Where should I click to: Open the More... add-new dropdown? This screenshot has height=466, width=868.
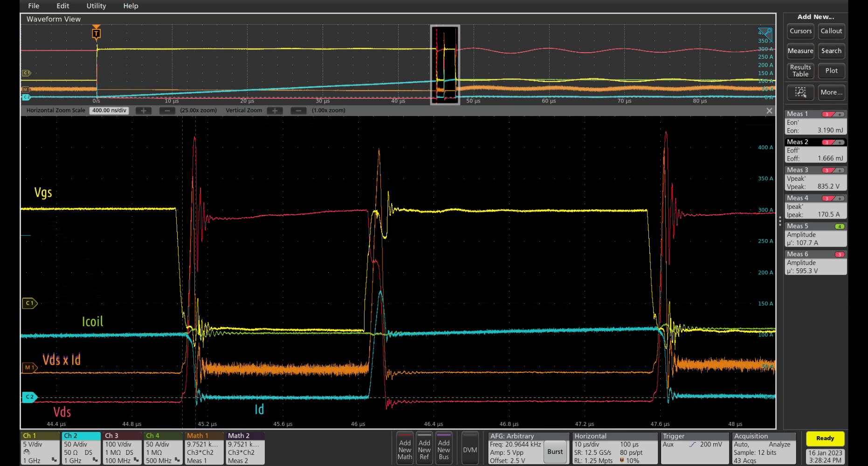[x=831, y=92]
